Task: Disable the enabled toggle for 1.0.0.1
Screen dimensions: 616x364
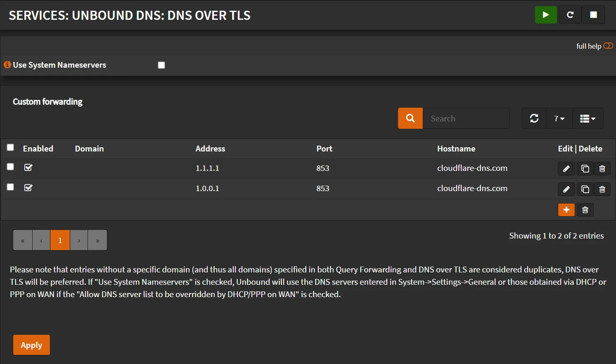Action: [28, 188]
